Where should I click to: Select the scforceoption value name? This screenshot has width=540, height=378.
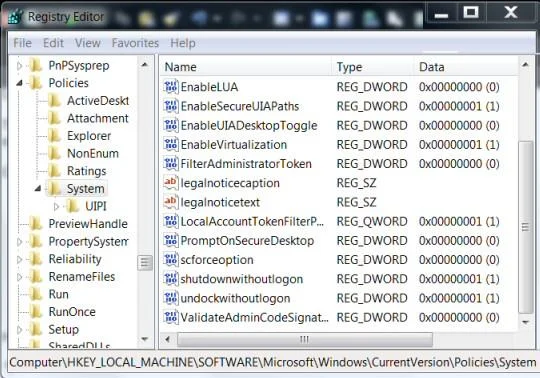coord(217,260)
